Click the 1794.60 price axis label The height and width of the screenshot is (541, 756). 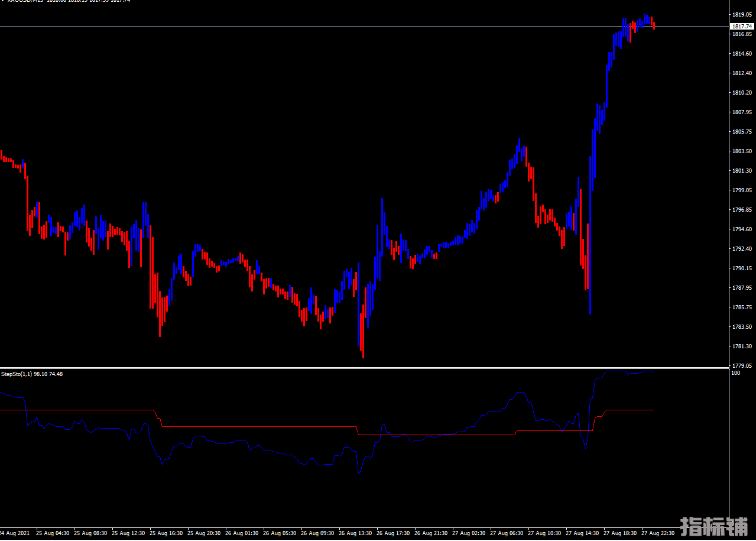[x=741, y=229]
